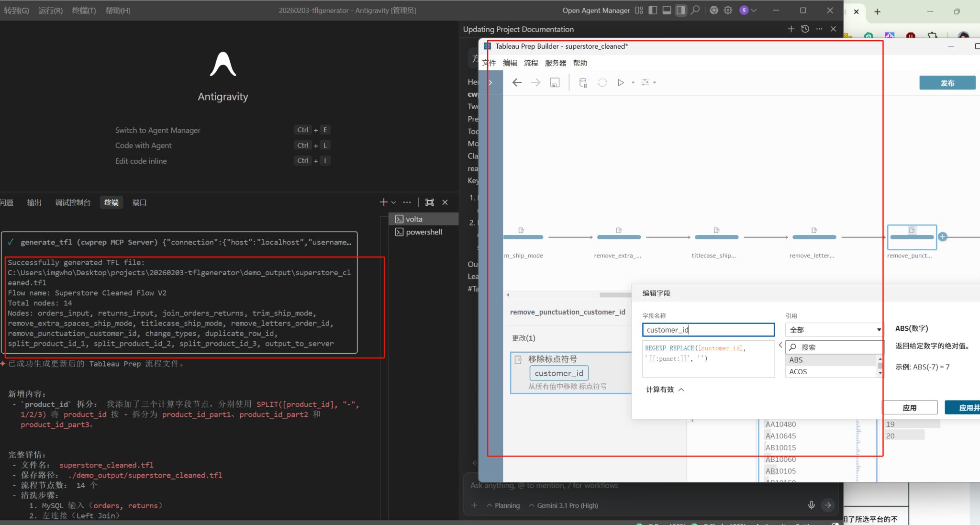Select the volta terminal session

pos(423,219)
